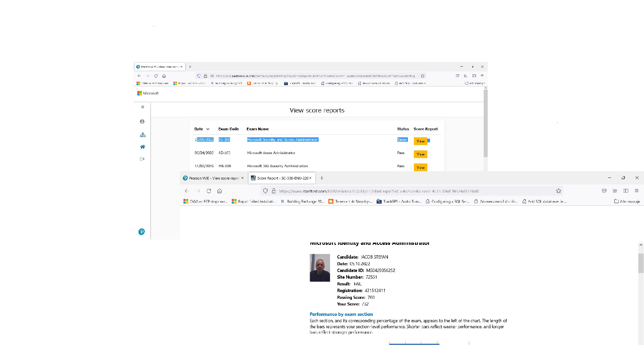Go forward in the front browser window
The height and width of the screenshot is (345, 644).
[198, 191]
